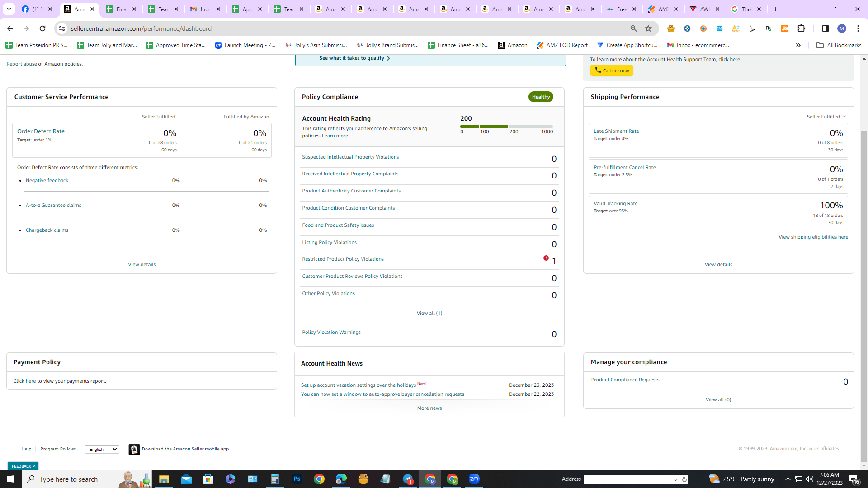Expand the hidden bookmarks chevron

798,45
